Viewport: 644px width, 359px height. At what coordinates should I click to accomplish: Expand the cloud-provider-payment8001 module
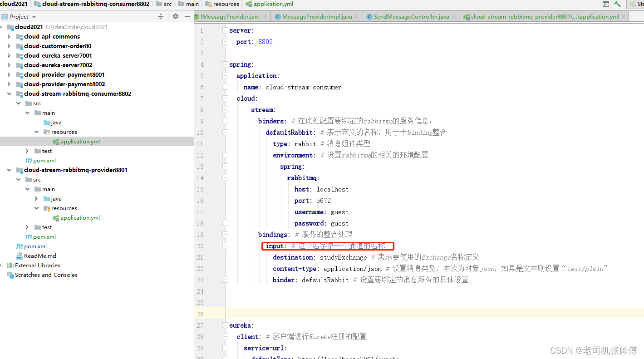[x=9, y=75]
